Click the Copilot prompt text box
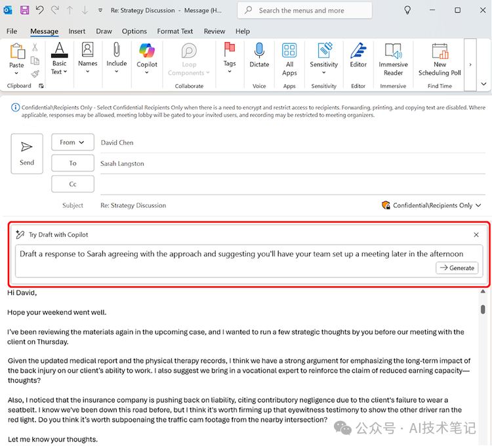Screen dimensions: 492x448 coord(249,261)
